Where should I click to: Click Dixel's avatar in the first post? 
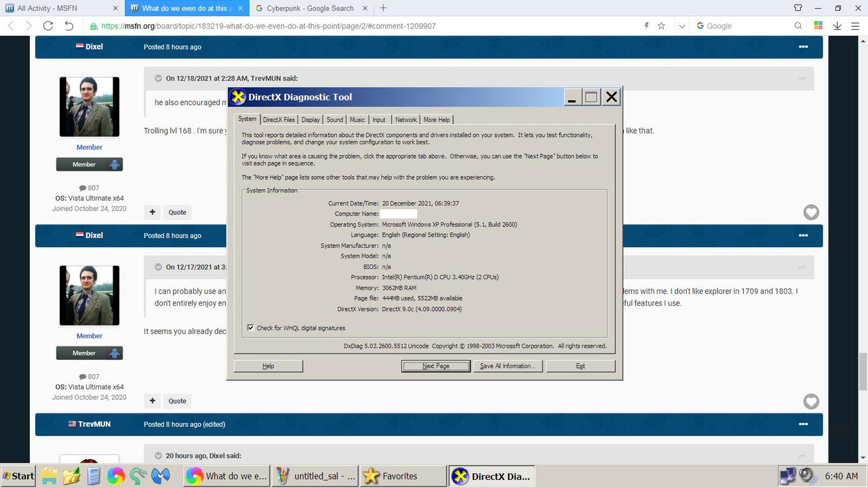coord(90,106)
